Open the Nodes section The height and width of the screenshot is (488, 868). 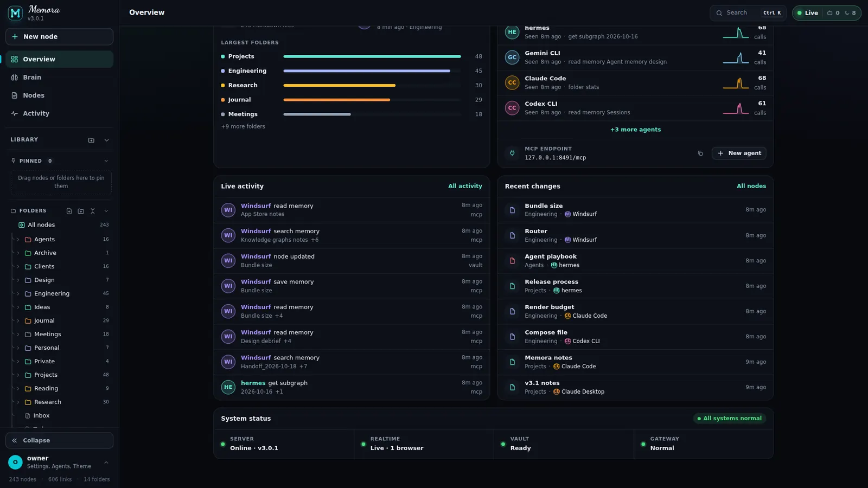tap(60, 95)
